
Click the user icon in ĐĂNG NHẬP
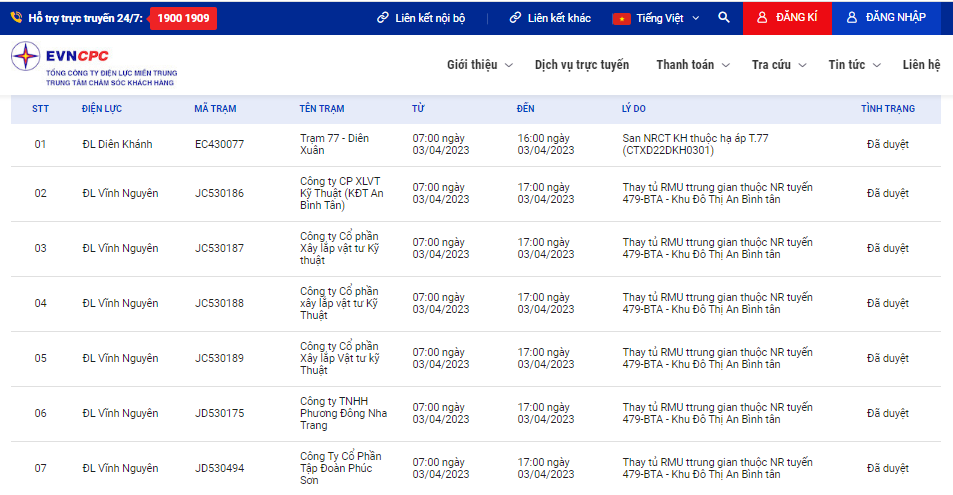pyautogui.click(x=852, y=18)
